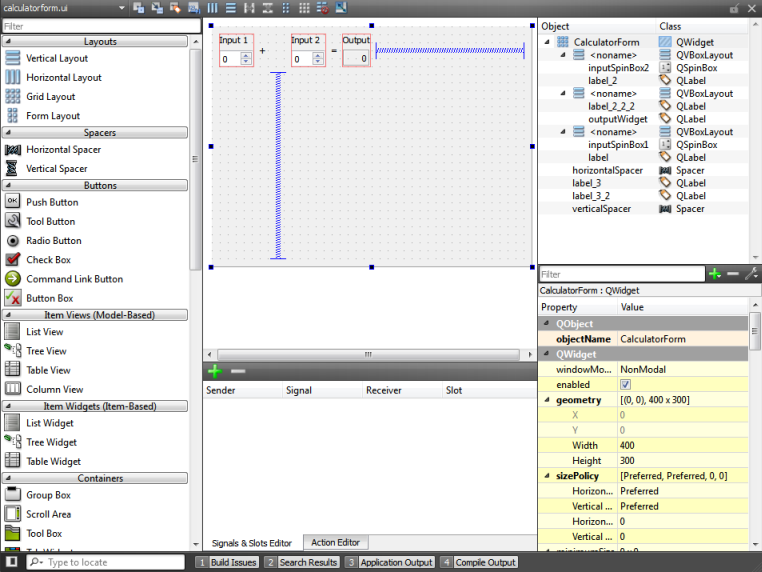Select the Edit Widgets mode icon

138,8
